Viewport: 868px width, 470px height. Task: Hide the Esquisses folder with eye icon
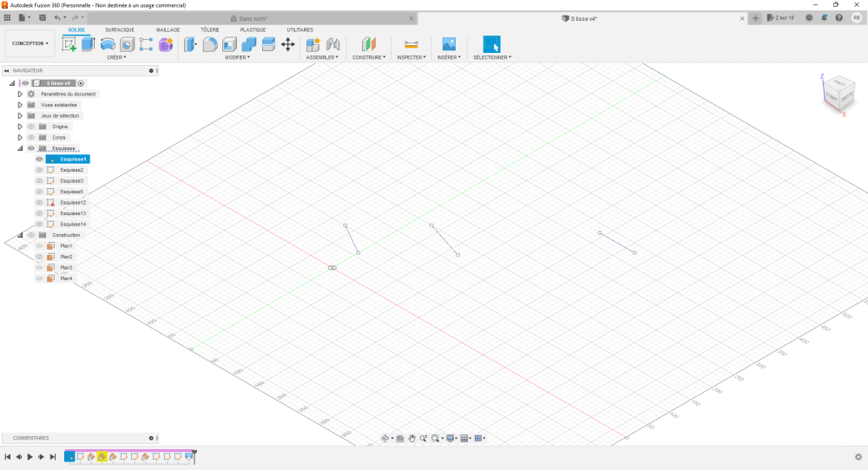pos(31,148)
